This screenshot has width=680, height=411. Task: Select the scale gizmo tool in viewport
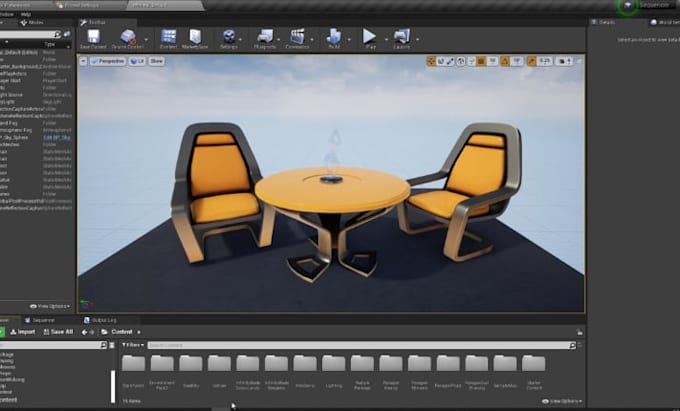[x=450, y=61]
